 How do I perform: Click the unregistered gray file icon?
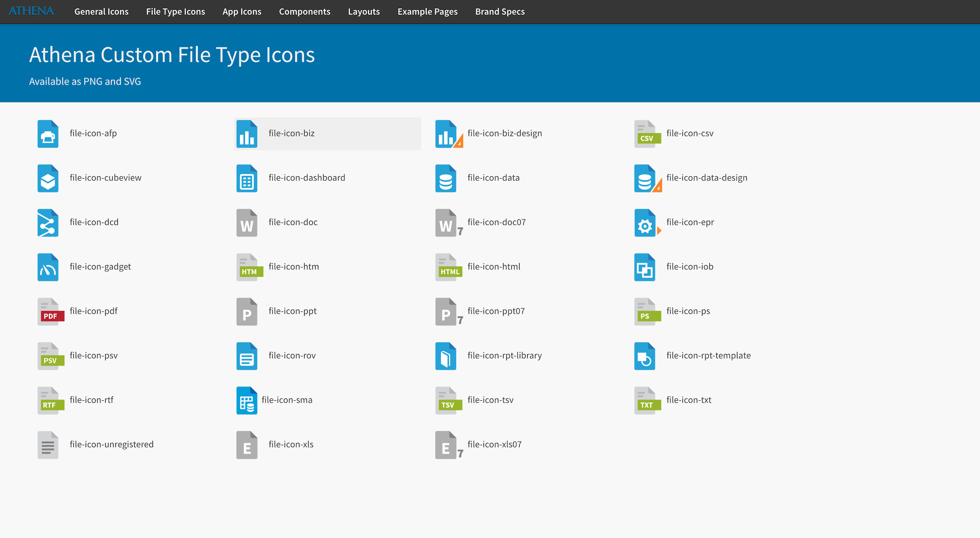(x=48, y=445)
